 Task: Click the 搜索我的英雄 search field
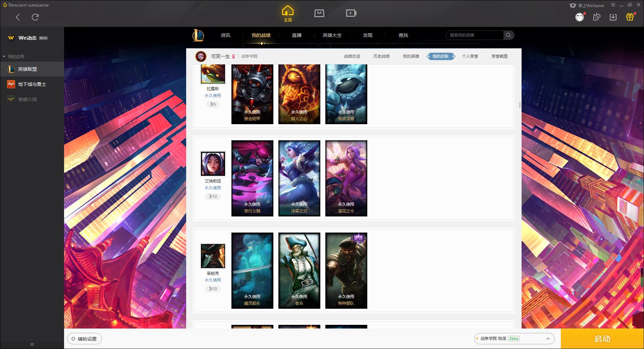(475, 35)
